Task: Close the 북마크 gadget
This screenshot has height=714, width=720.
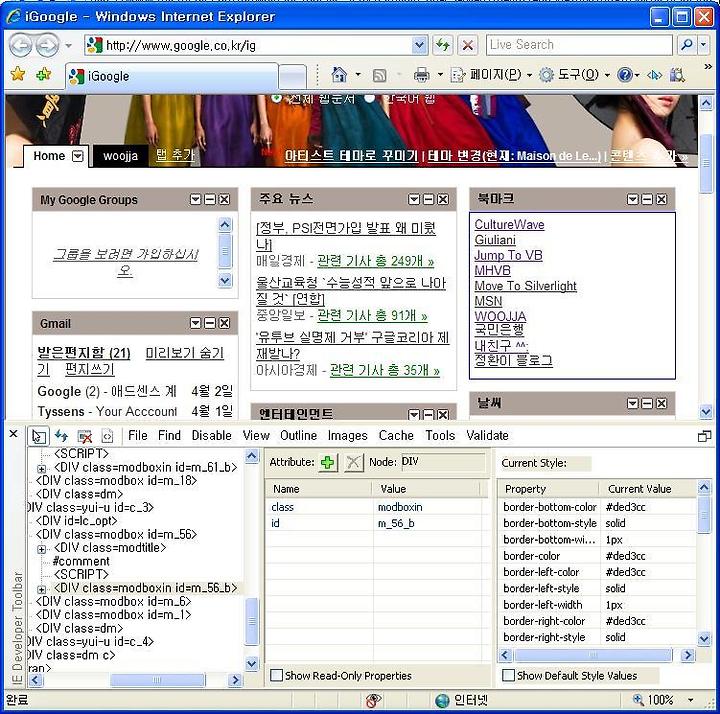Action: click(x=661, y=199)
